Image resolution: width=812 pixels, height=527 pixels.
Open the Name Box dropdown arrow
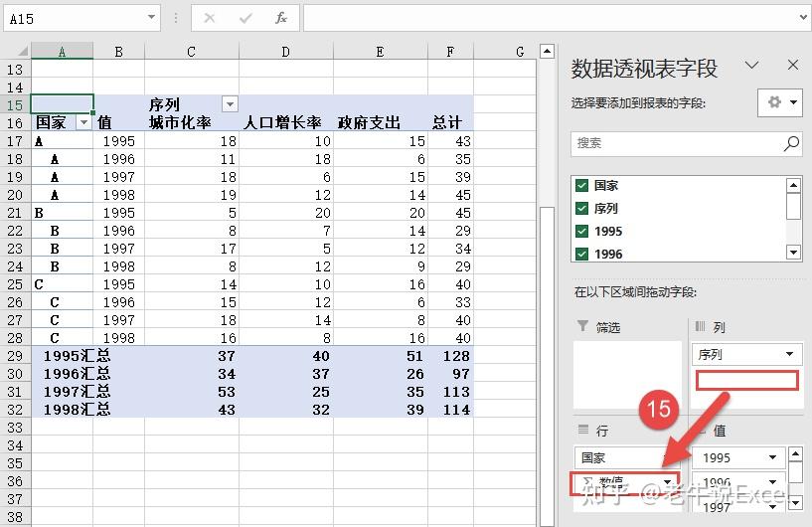[x=151, y=18]
